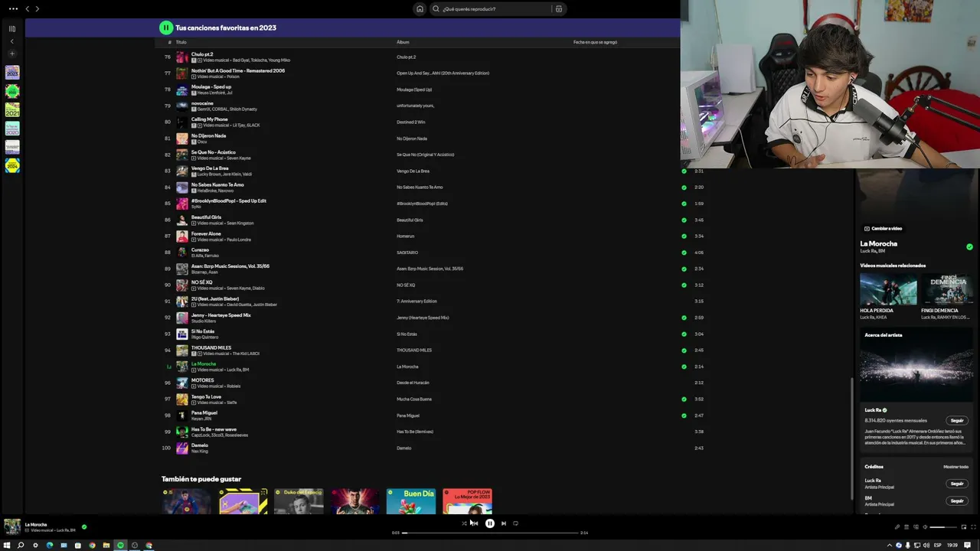Sort by 'Fecha en que se agregó' column

pyautogui.click(x=595, y=42)
